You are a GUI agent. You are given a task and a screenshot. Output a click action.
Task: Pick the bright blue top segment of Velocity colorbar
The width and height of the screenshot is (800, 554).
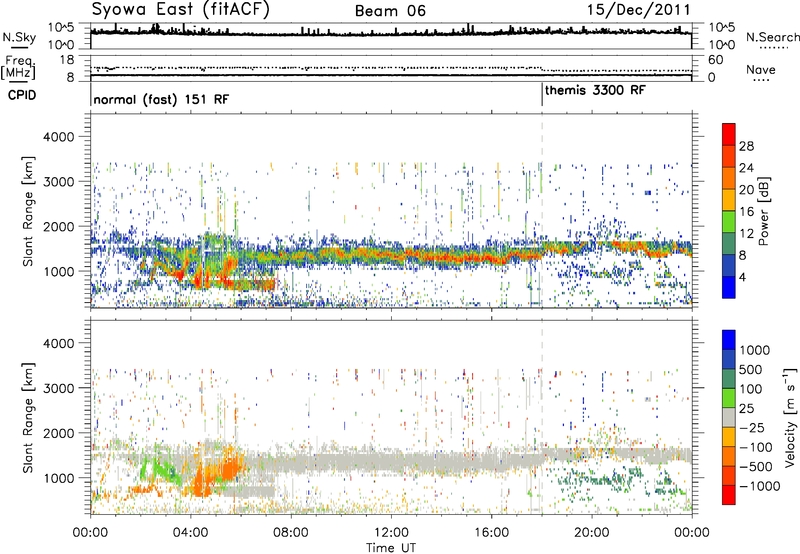click(729, 340)
